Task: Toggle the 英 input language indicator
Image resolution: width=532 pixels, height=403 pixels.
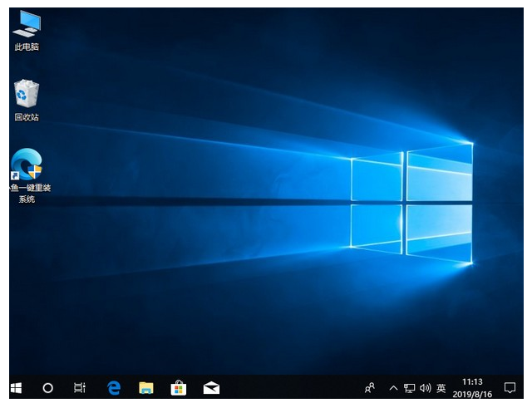Action: click(441, 388)
